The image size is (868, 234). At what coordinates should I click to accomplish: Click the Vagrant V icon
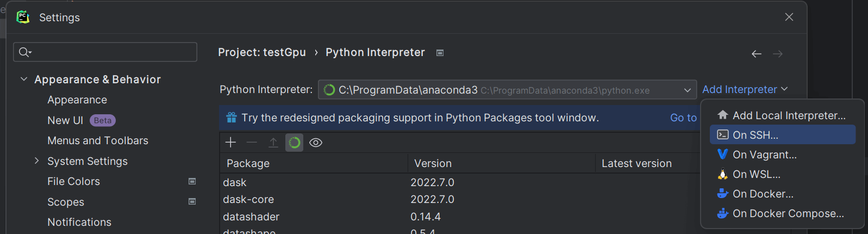point(722,154)
